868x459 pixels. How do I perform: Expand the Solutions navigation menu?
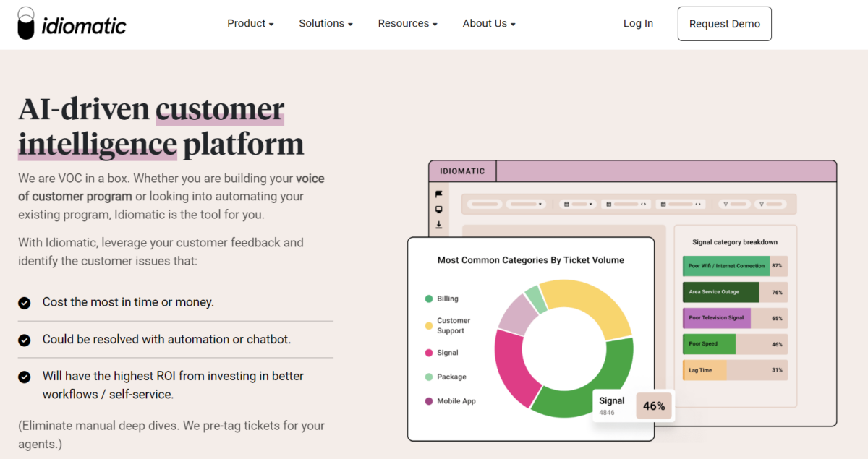[x=325, y=24]
